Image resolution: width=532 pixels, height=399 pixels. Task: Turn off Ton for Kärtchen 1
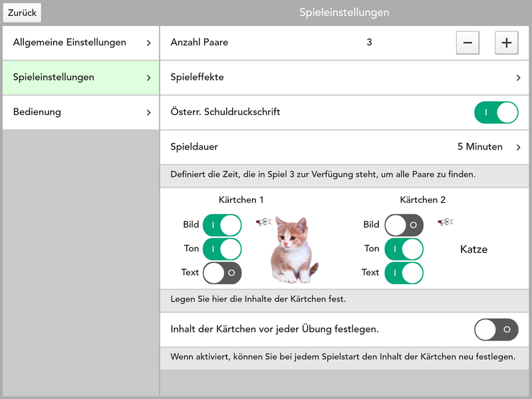pos(221,249)
